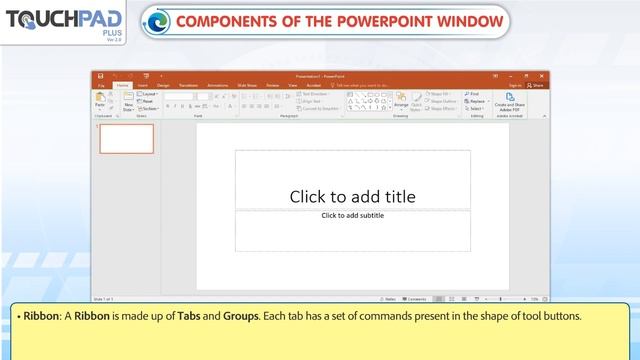
Task: Center text in the Paragraph group
Action: (x=251, y=107)
